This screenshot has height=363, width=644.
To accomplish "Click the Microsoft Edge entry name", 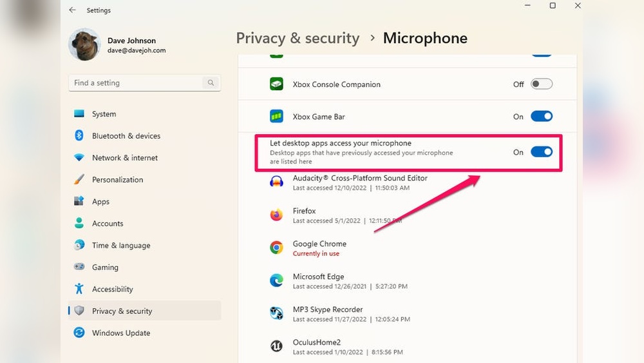I will (318, 277).
